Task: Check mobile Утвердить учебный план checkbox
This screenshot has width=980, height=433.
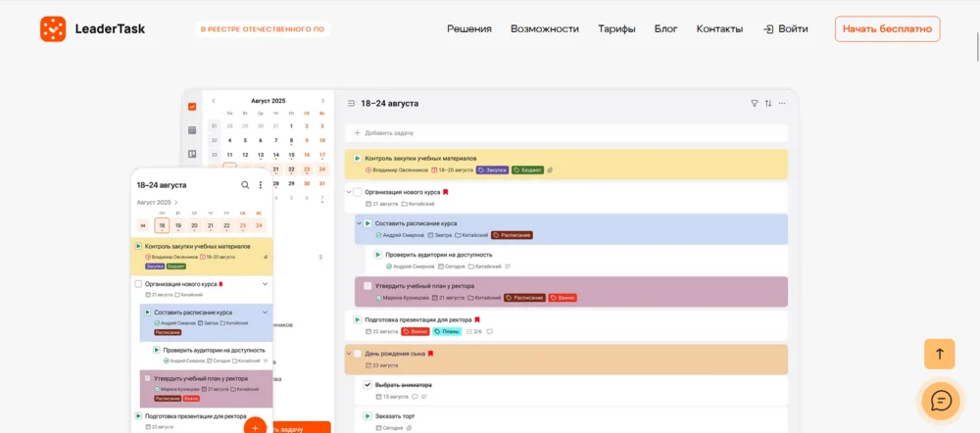Action: 148,379
